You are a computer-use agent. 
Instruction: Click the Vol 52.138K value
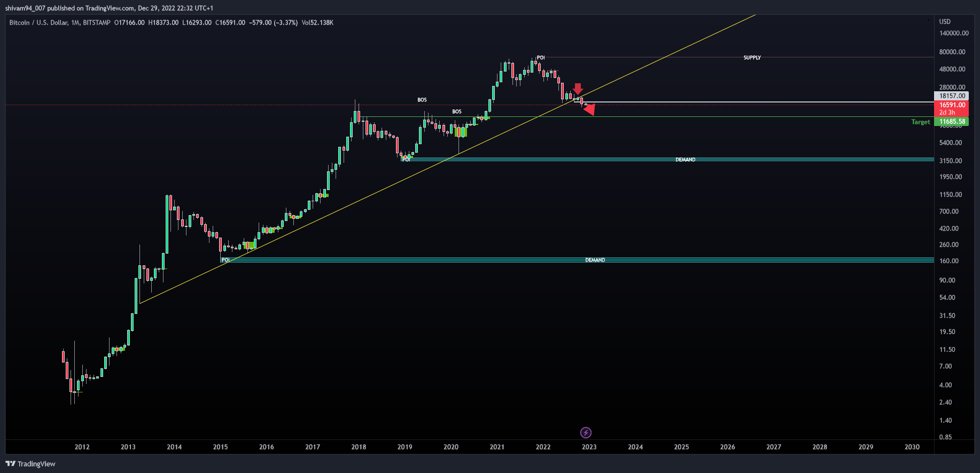point(317,22)
